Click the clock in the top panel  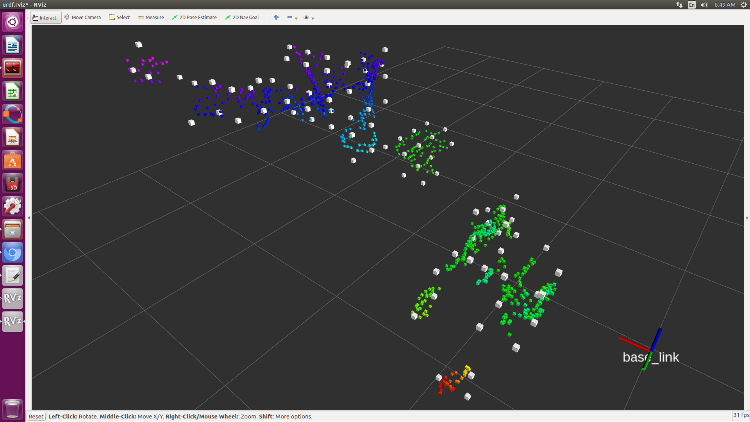tap(724, 5)
